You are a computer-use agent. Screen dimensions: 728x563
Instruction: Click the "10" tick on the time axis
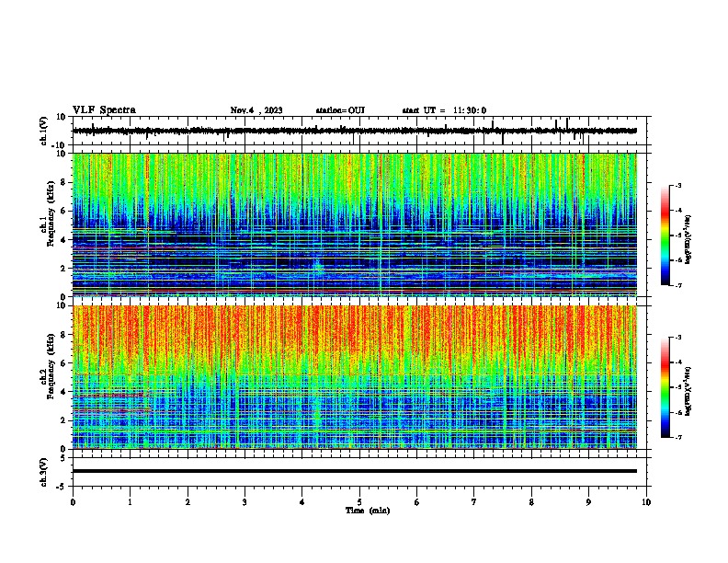(646, 502)
